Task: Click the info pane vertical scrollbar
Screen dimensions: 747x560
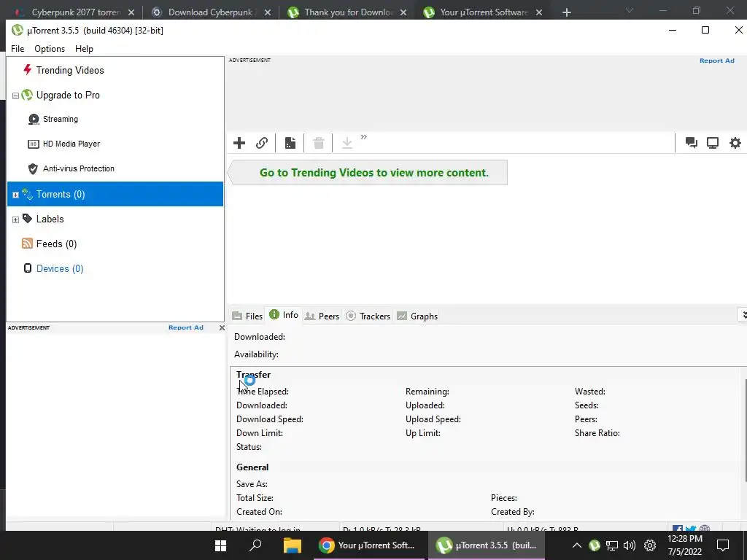Action: point(745,431)
